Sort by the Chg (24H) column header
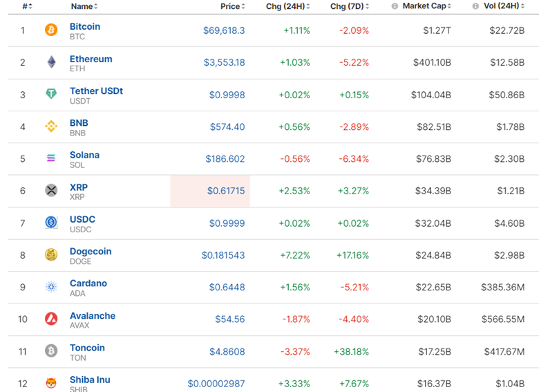 coord(287,6)
